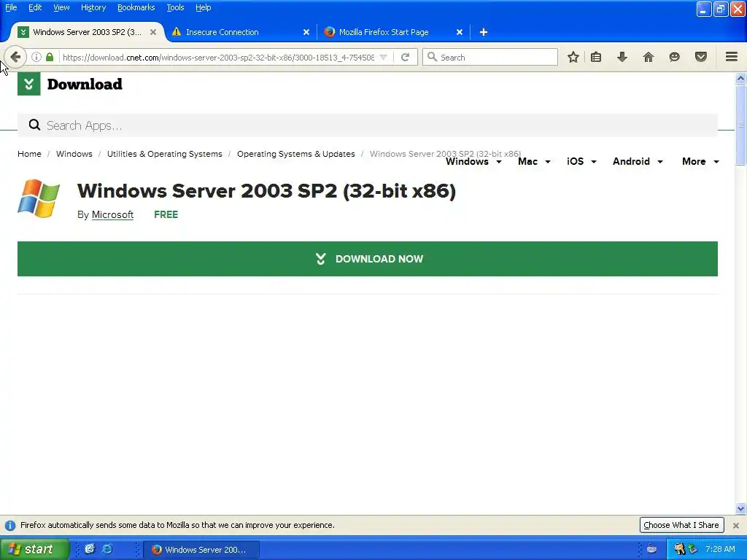Go to Home breadcrumb link
747x560 pixels.
click(29, 154)
